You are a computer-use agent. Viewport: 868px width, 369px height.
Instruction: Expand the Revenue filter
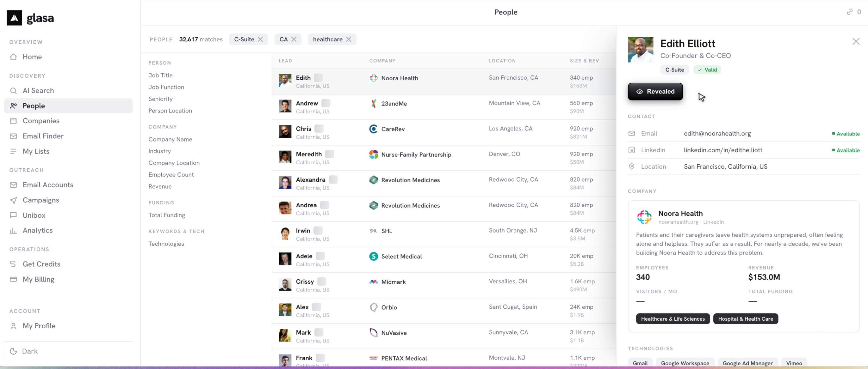pos(160,186)
